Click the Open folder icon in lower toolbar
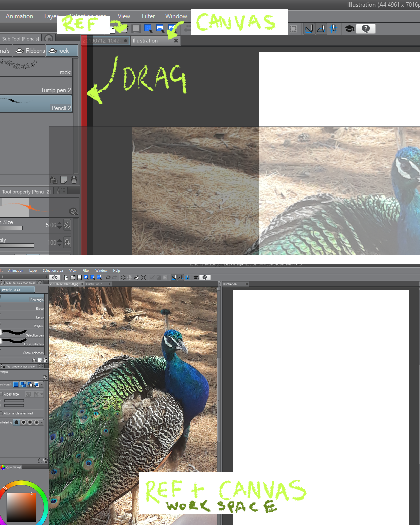This screenshot has width=420, height=525. [x=73, y=277]
